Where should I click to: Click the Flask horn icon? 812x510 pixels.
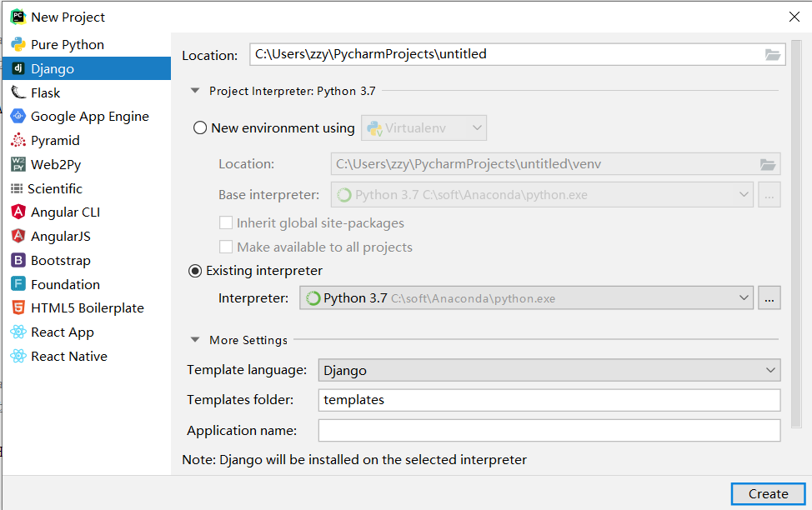[18, 92]
